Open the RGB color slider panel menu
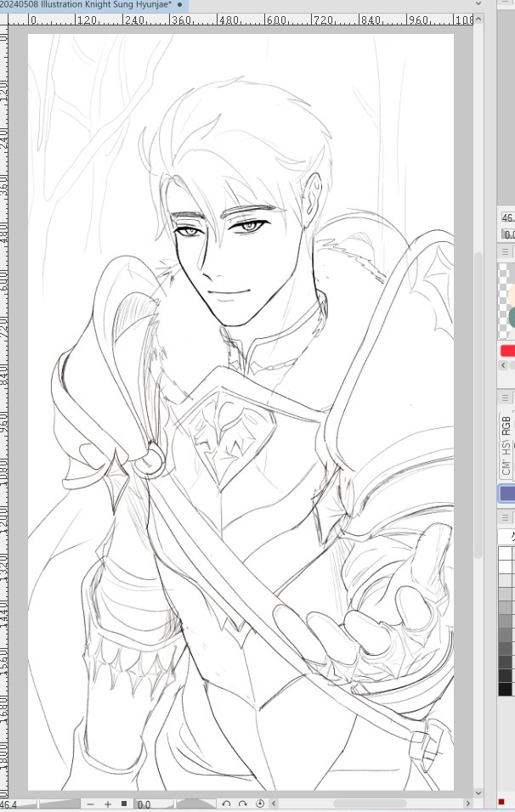The width and height of the screenshot is (515, 812). click(x=505, y=398)
